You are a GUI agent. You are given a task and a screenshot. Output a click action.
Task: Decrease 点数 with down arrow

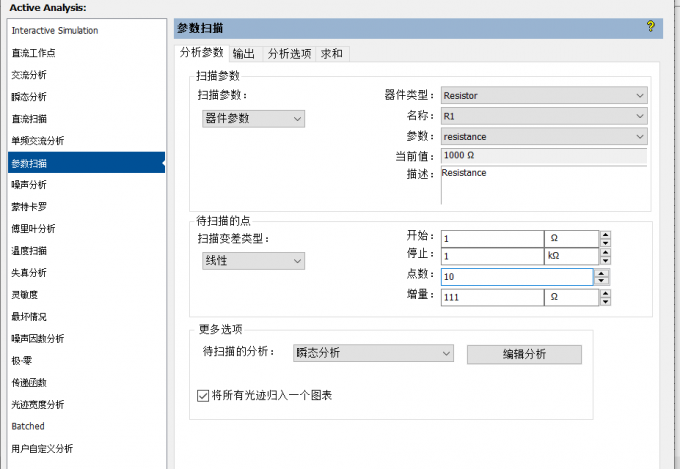601,281
